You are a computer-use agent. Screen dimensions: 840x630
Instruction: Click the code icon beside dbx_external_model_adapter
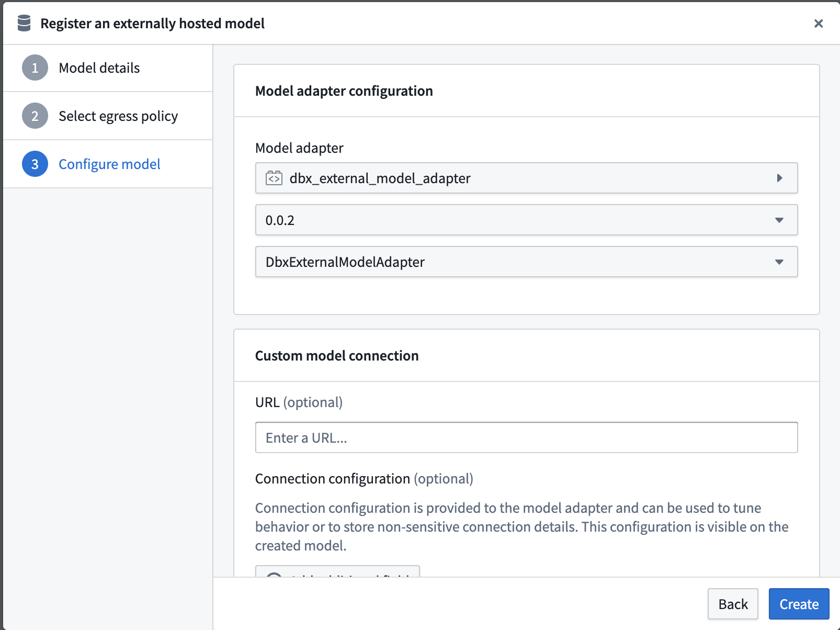pos(274,178)
